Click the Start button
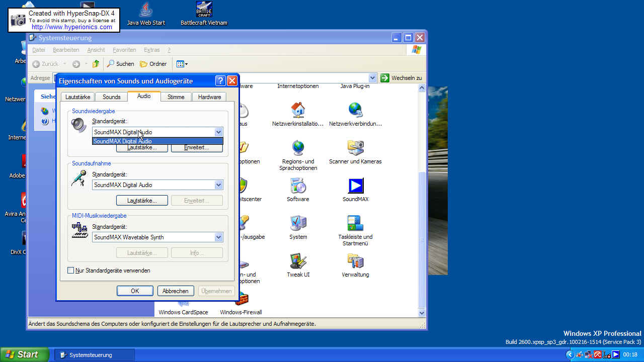 pyautogui.click(x=24, y=354)
